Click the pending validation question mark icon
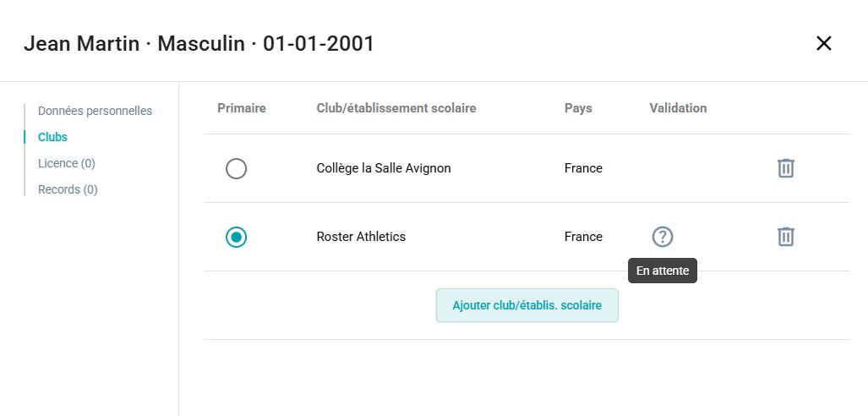Image resolution: width=868 pixels, height=416 pixels. pyautogui.click(x=662, y=237)
